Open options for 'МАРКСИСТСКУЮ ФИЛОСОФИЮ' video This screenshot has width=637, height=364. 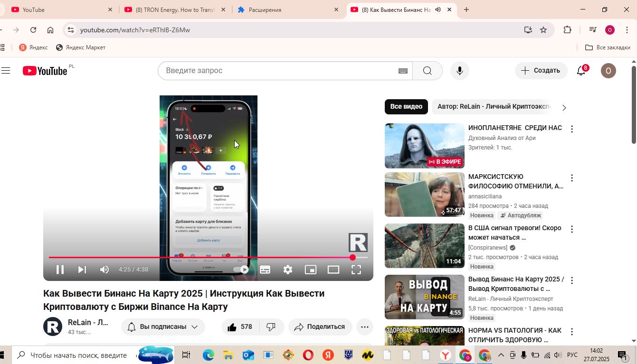[x=572, y=178]
